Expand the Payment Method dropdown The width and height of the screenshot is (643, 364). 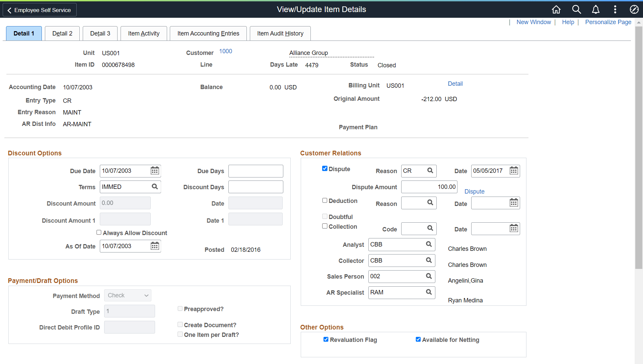[x=128, y=295]
